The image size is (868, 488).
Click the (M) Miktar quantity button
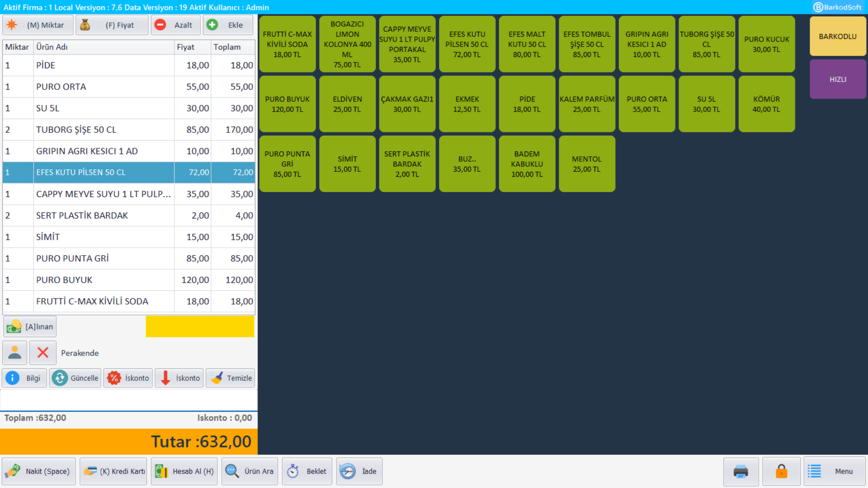tap(38, 25)
